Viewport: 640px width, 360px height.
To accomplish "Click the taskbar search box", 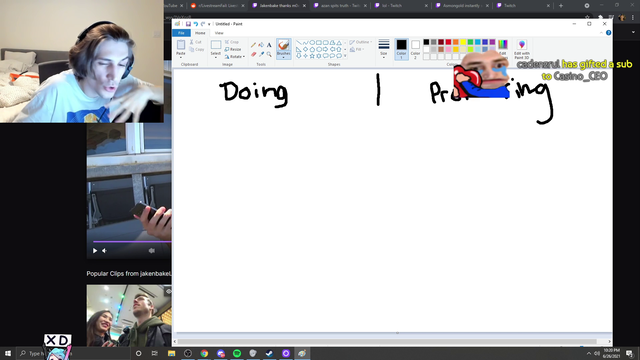I will (73, 353).
